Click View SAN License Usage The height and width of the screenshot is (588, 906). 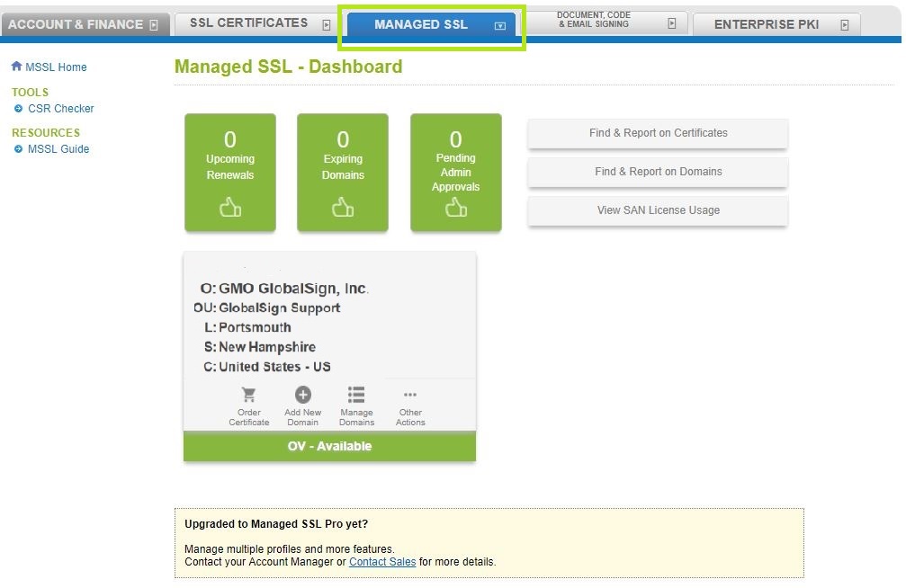pos(657,210)
